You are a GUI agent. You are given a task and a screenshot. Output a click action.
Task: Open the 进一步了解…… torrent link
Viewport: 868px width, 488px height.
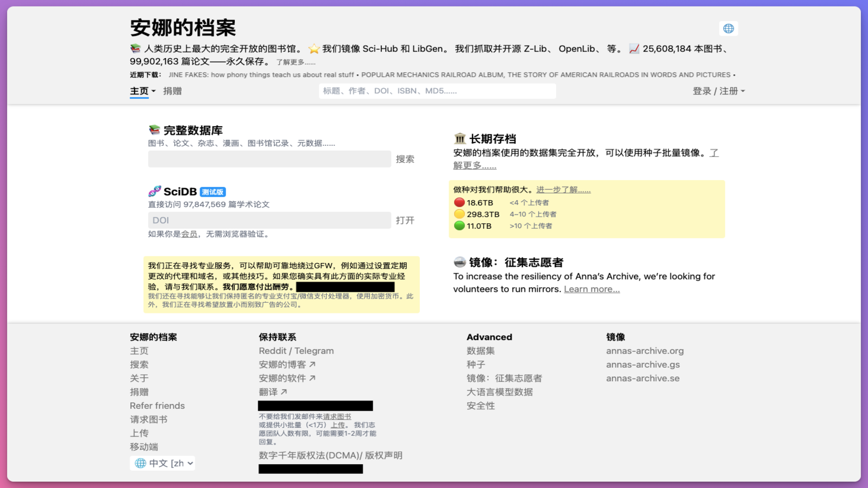point(563,189)
